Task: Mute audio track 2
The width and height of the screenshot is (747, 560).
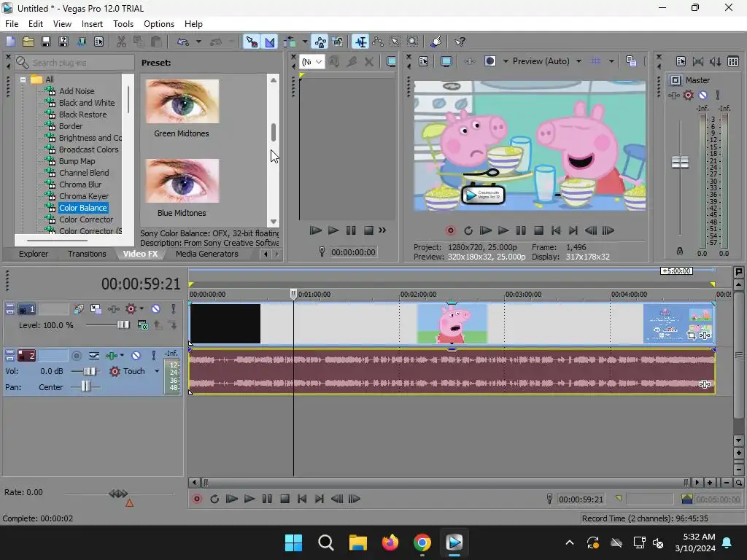Action: point(136,356)
